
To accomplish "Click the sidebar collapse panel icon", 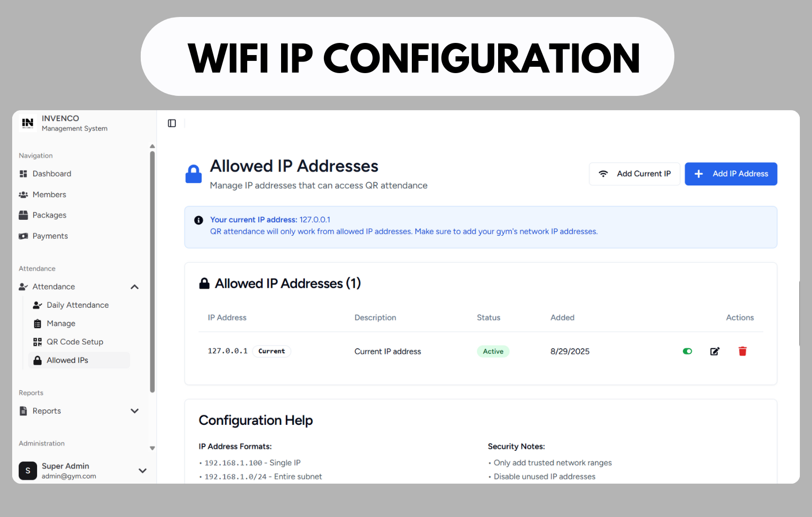I will tap(172, 123).
